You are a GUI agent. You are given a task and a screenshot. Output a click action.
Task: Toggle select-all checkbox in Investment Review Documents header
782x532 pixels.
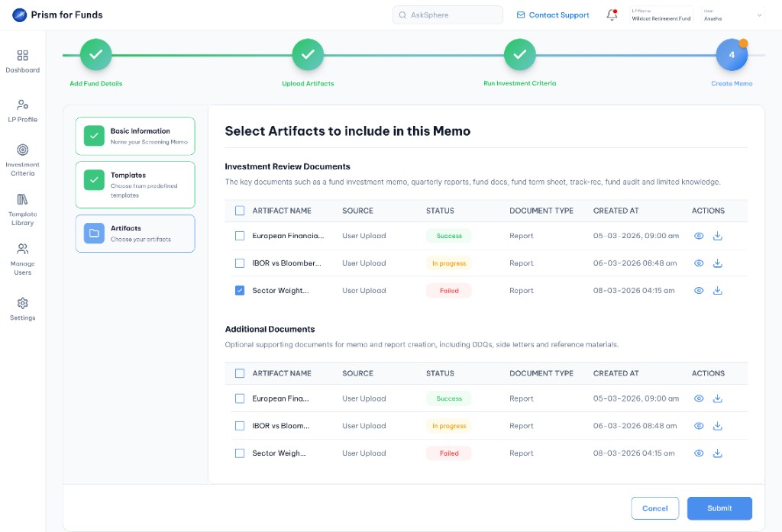(240, 211)
